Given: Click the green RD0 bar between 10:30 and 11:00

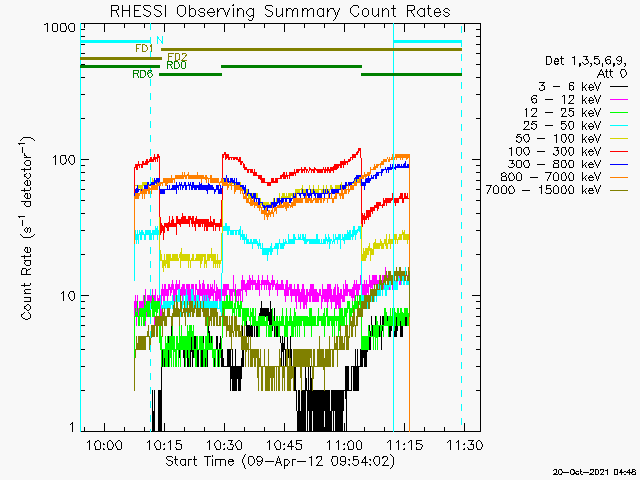Looking at the screenshot, I should [x=291, y=67].
